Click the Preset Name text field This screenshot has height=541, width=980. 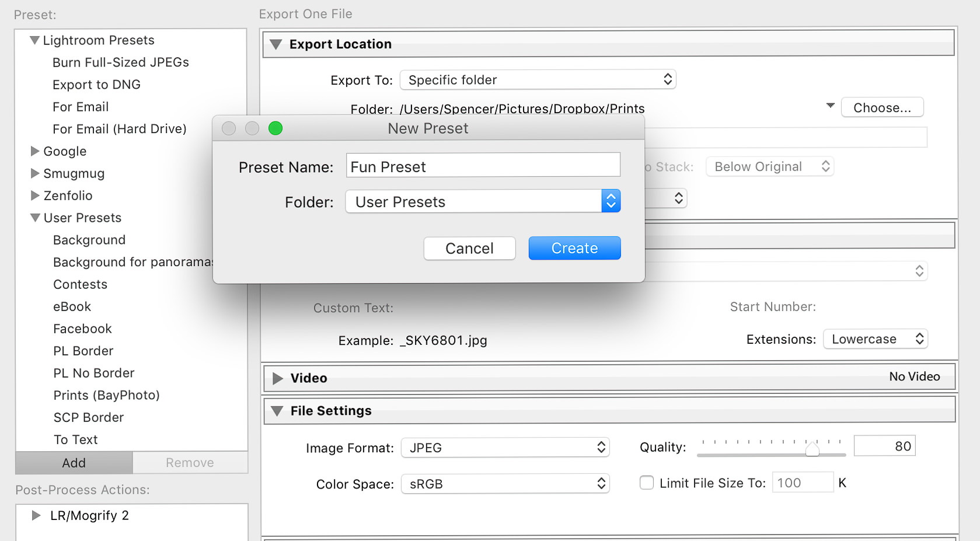pyautogui.click(x=483, y=165)
